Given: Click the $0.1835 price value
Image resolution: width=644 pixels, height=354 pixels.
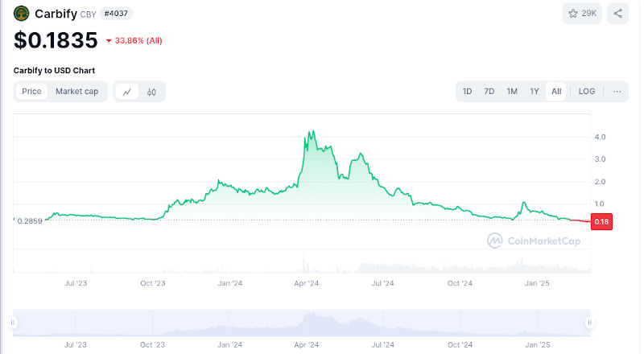Looking at the screenshot, I should [x=56, y=40].
